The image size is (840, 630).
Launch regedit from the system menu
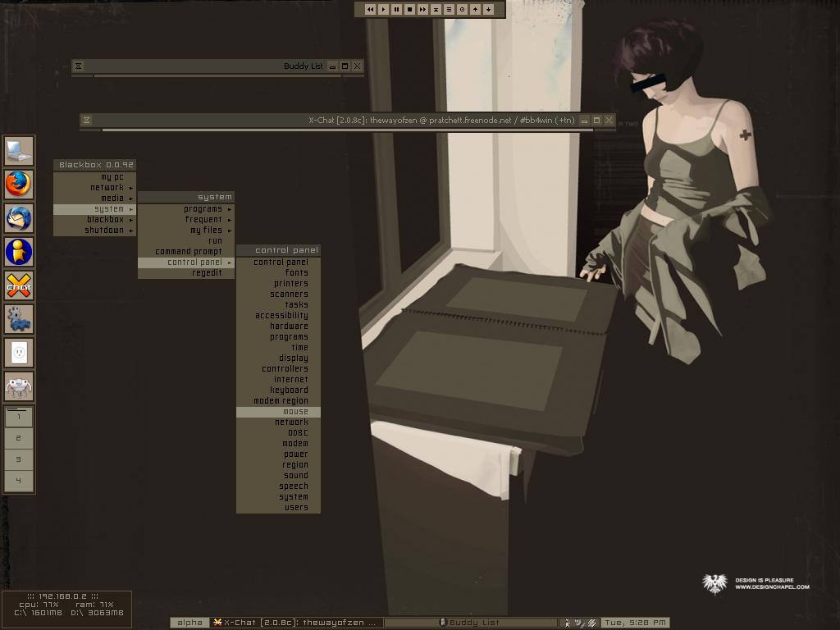coord(186,273)
